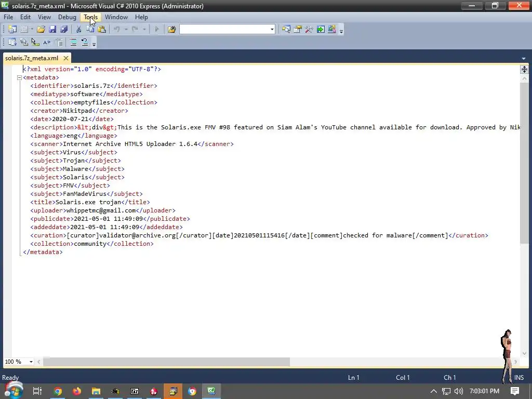532x399 pixels.
Task: Open the 100 % zoom level dropdown
Action: [31, 362]
